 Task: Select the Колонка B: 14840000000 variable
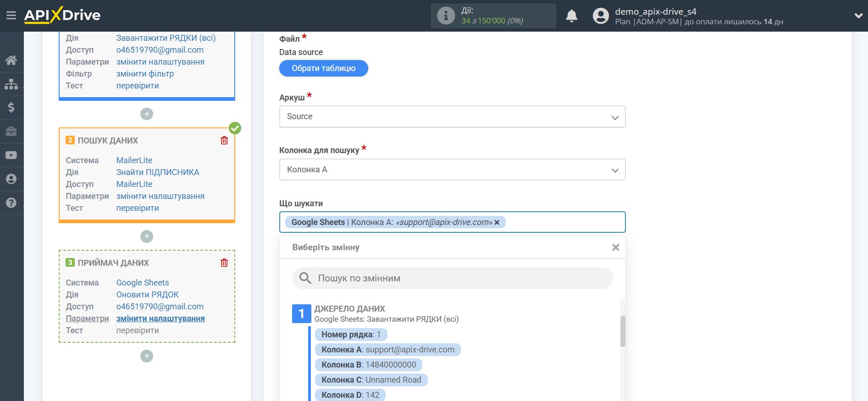(369, 365)
